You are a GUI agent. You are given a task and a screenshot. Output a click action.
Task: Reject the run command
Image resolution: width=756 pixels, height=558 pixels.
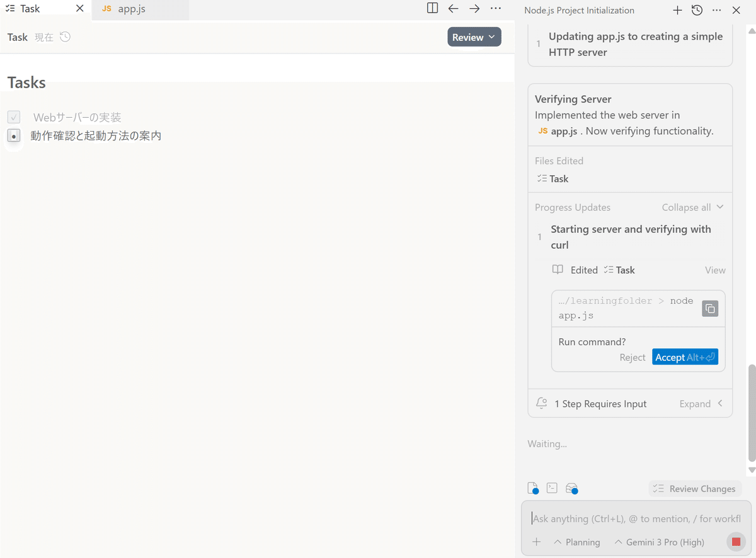click(x=633, y=357)
